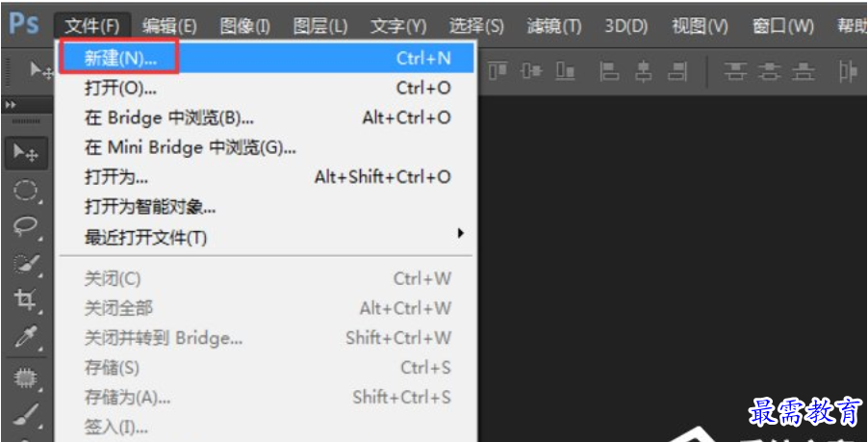Distribute bottom edges in options bar
This screenshot has width=868, height=442.
(x=804, y=71)
